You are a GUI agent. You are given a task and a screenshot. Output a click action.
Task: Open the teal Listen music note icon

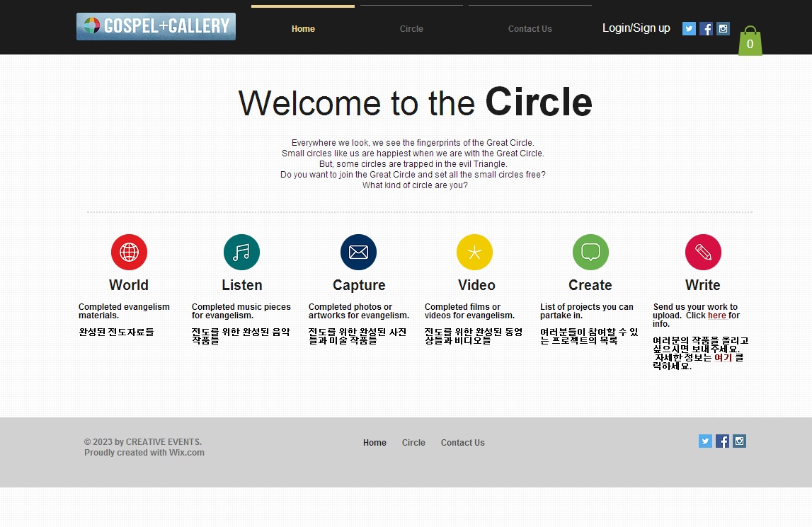[x=241, y=253]
